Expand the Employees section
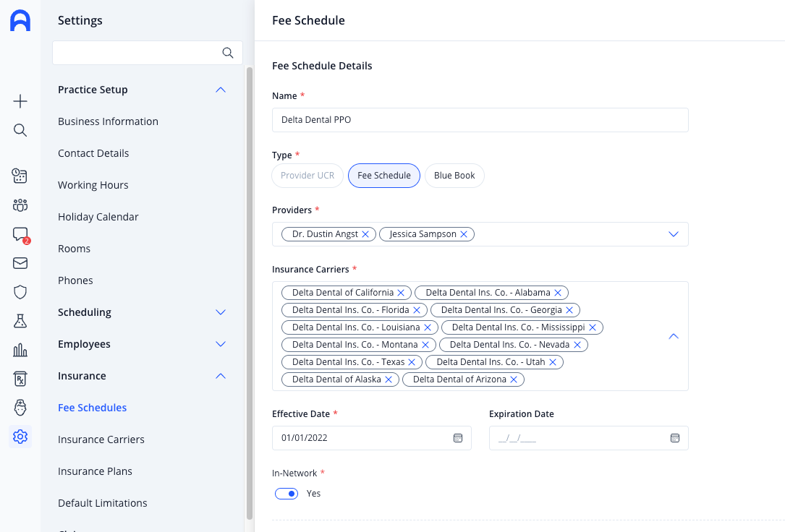Viewport: 785px width, 532px height. tap(220, 344)
